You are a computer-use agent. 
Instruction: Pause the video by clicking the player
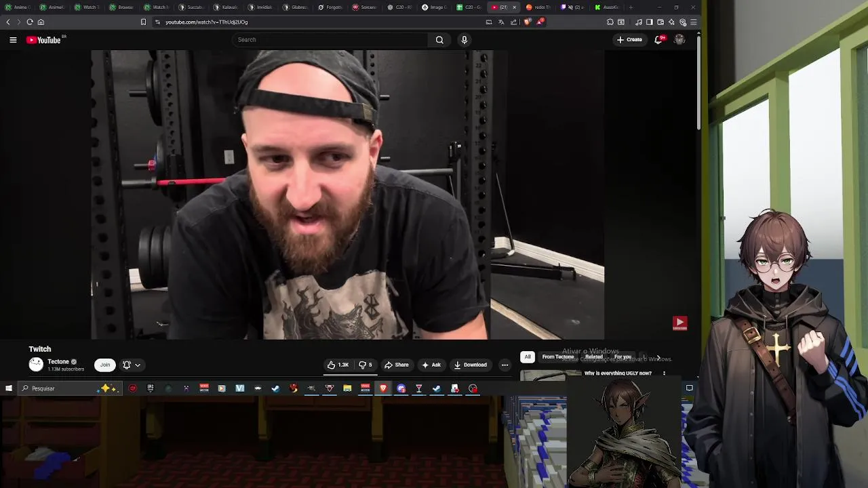point(348,195)
